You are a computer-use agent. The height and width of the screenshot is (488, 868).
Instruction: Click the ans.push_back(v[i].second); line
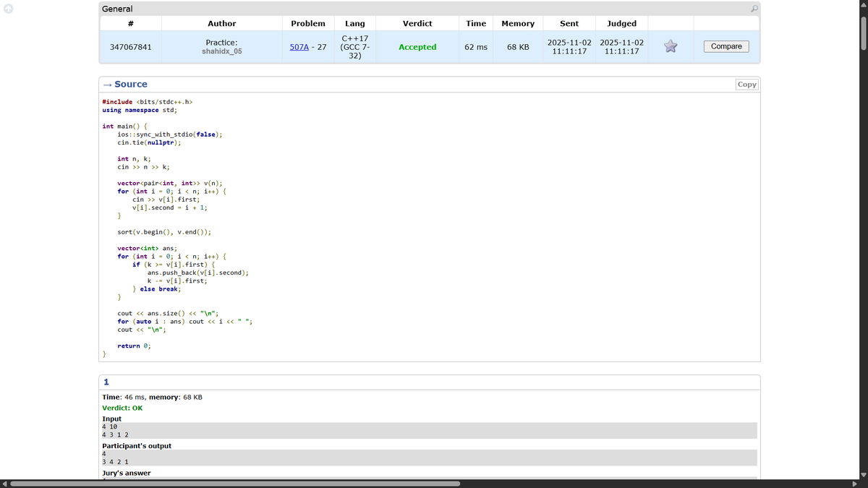pyautogui.click(x=198, y=273)
